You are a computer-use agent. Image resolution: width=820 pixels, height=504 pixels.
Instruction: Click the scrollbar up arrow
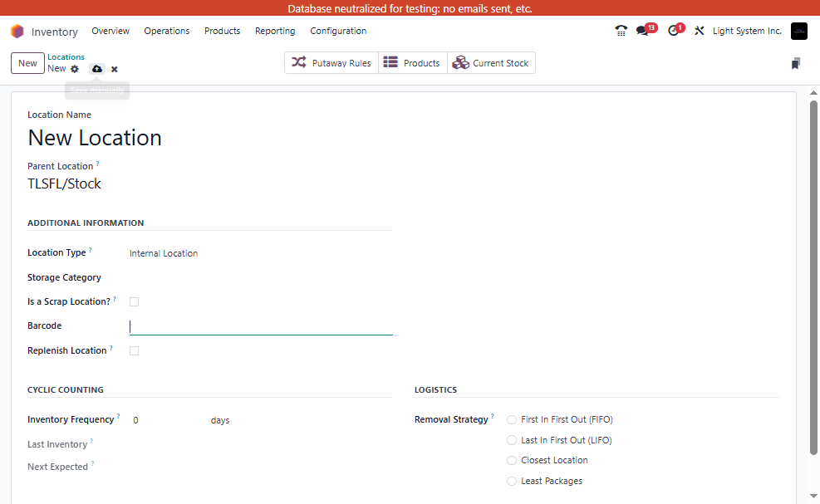[813, 93]
